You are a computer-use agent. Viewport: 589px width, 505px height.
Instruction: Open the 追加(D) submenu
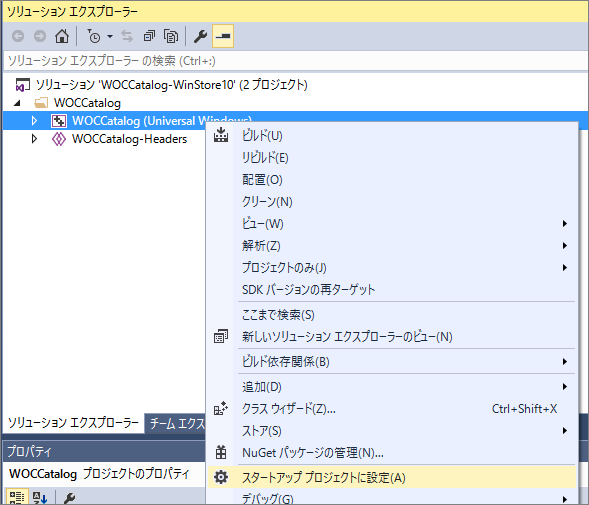pyautogui.click(x=391, y=387)
